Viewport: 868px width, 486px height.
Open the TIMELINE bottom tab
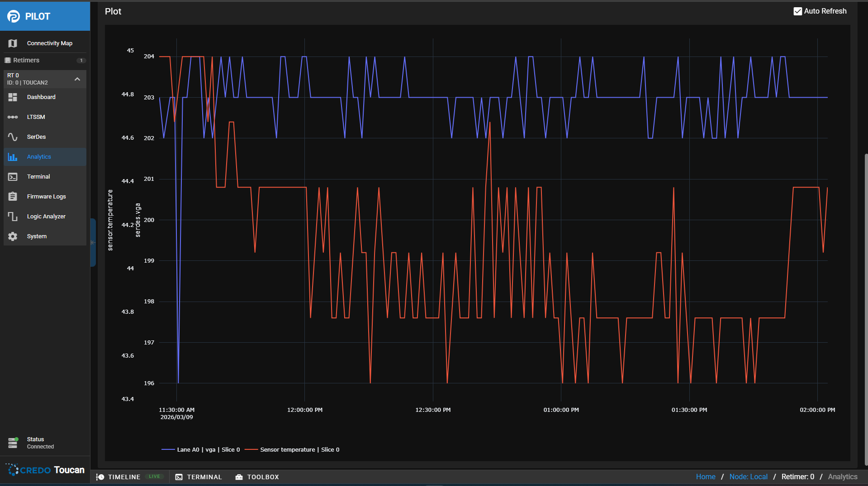(x=124, y=477)
